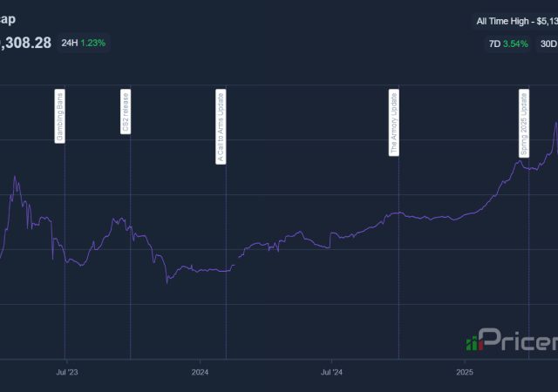
Task: Select the Spring 2025 Update marker
Action: pyautogui.click(x=524, y=122)
